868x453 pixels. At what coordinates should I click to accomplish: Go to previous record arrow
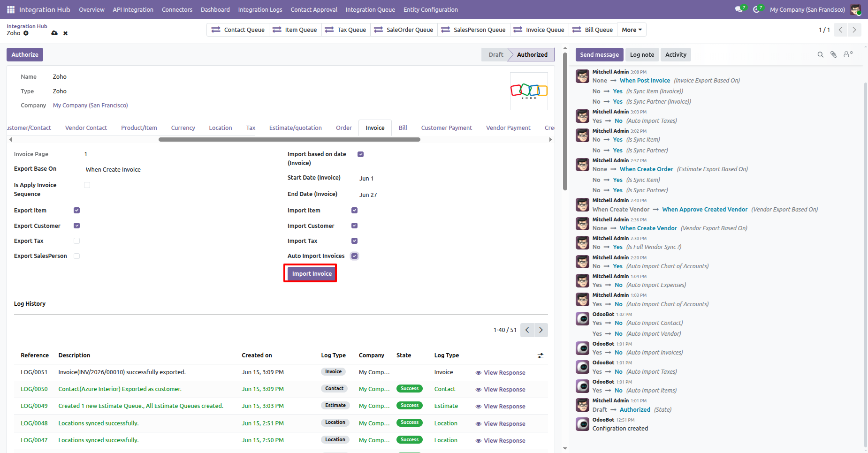[x=841, y=30]
